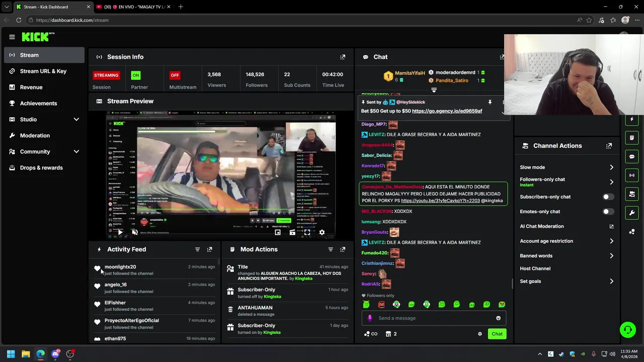Expand Slow mode options
Screen dimensions: 644x362
pos(611,167)
